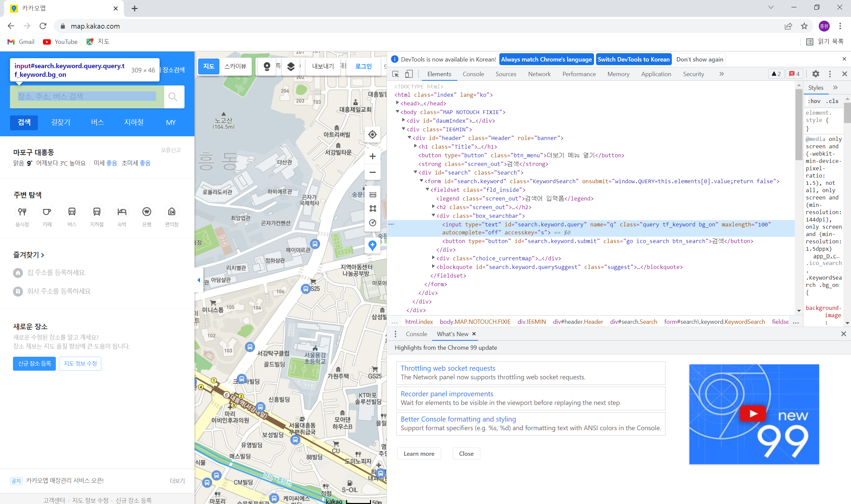Collapse the left sidebar with arrow handle
The height and width of the screenshot is (504, 851).
[199, 280]
